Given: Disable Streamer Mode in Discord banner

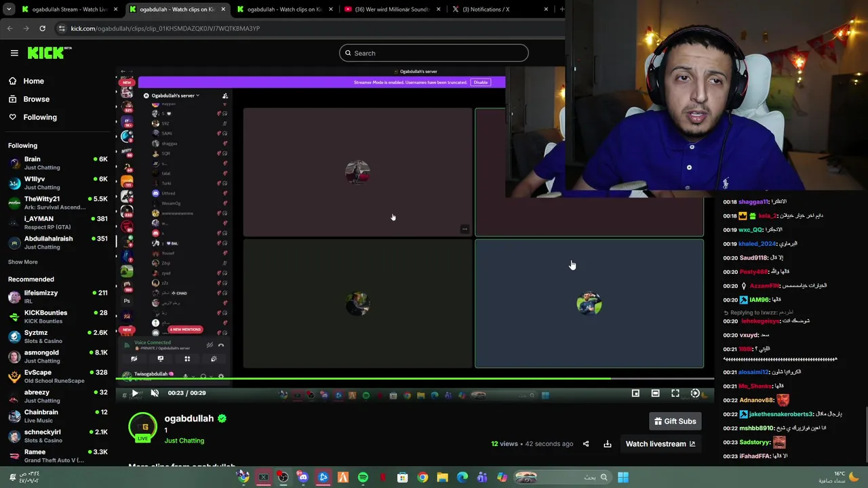Looking at the screenshot, I should pyautogui.click(x=481, y=82).
